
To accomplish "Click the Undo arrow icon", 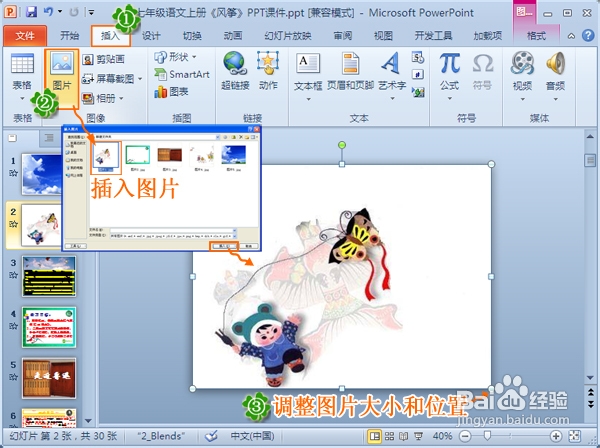I will (x=49, y=12).
